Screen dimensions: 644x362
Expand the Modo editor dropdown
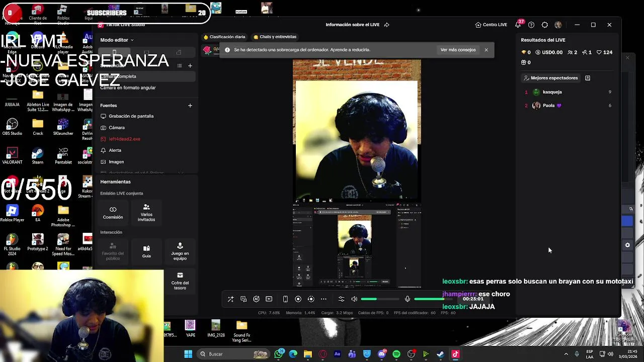pyautogui.click(x=117, y=40)
